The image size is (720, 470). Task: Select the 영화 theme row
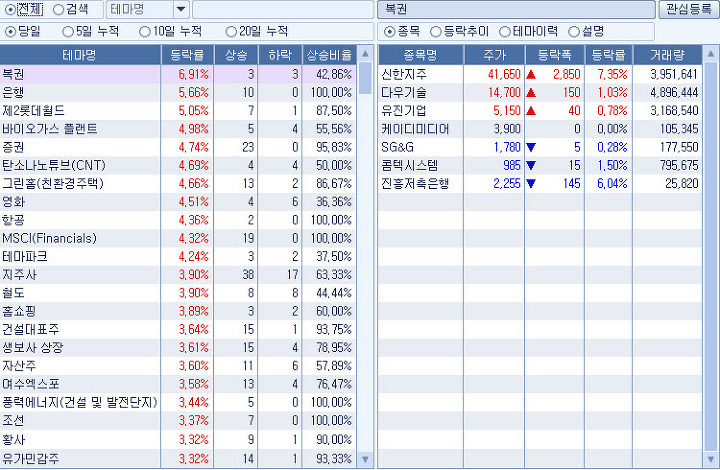tap(178, 202)
